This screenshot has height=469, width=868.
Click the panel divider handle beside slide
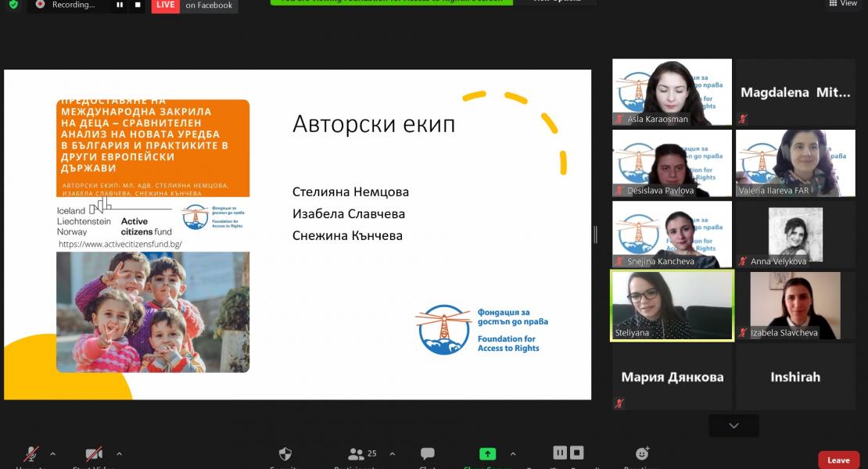point(596,234)
